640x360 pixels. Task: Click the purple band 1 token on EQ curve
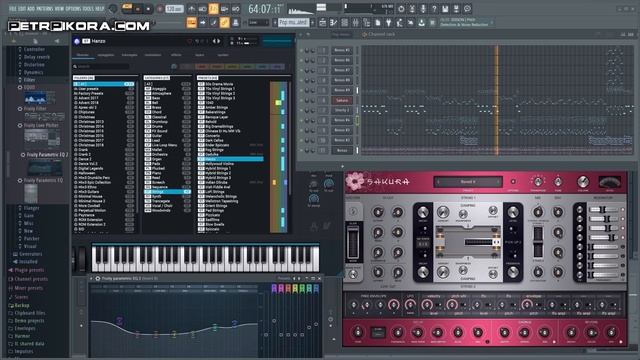coord(120,320)
